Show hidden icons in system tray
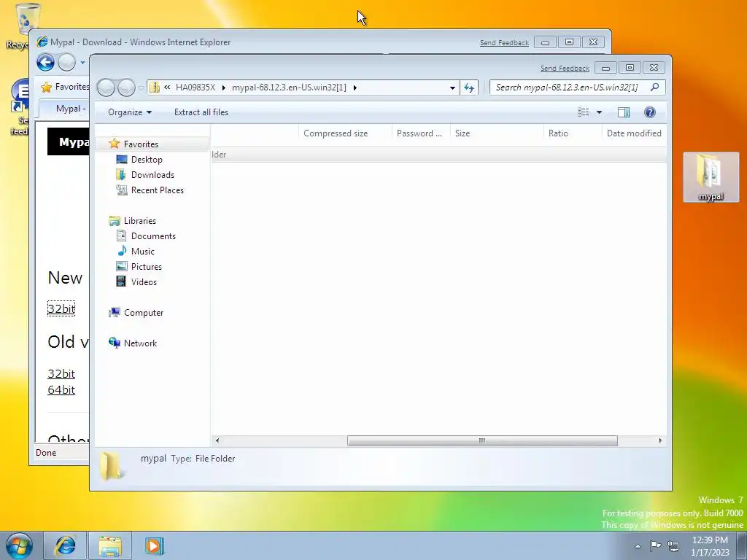The height and width of the screenshot is (560, 747). click(638, 546)
